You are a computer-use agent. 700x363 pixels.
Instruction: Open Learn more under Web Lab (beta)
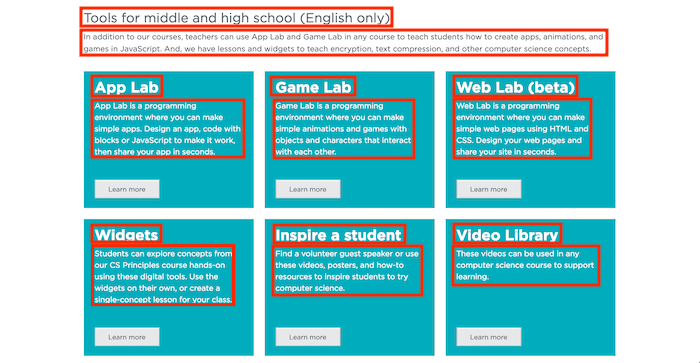[488, 189]
